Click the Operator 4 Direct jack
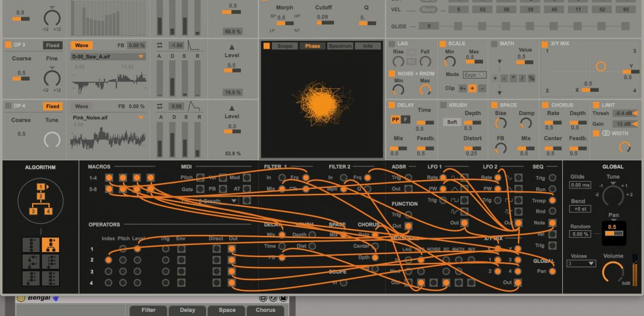 (x=216, y=282)
